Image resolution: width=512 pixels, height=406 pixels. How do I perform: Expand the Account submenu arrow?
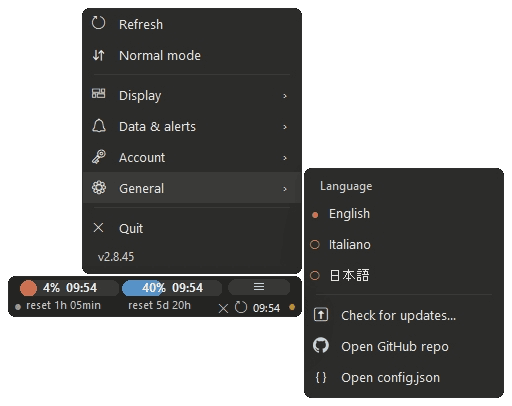[285, 158]
